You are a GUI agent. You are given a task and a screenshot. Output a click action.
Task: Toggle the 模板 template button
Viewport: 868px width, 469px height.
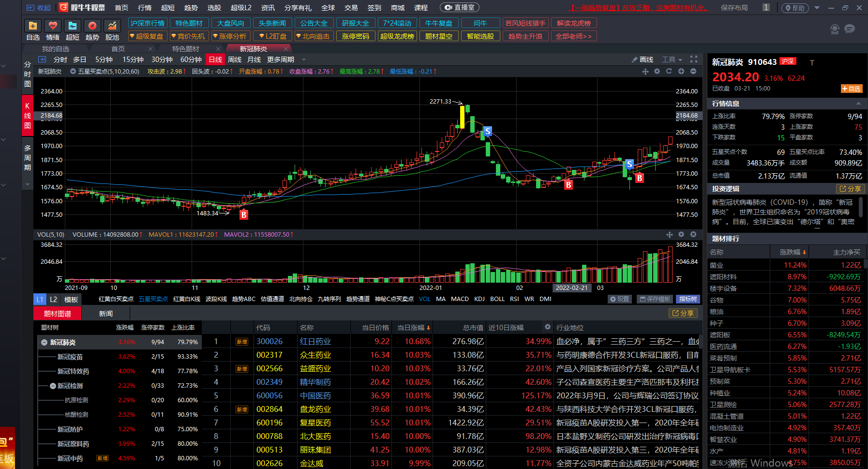(71, 299)
